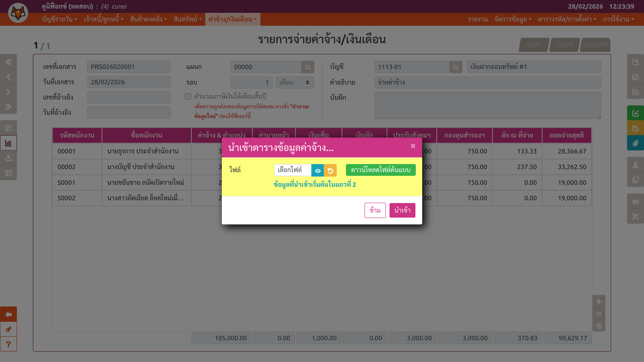This screenshot has width=644, height=362.
Task: Go to first record double-chevron icon
Action: click(x=8, y=62)
